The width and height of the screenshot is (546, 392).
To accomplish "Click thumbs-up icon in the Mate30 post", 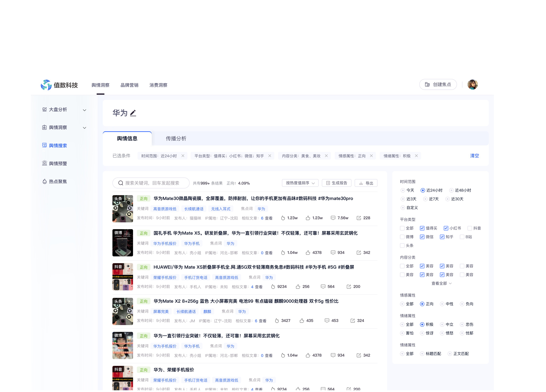I will tap(308, 218).
